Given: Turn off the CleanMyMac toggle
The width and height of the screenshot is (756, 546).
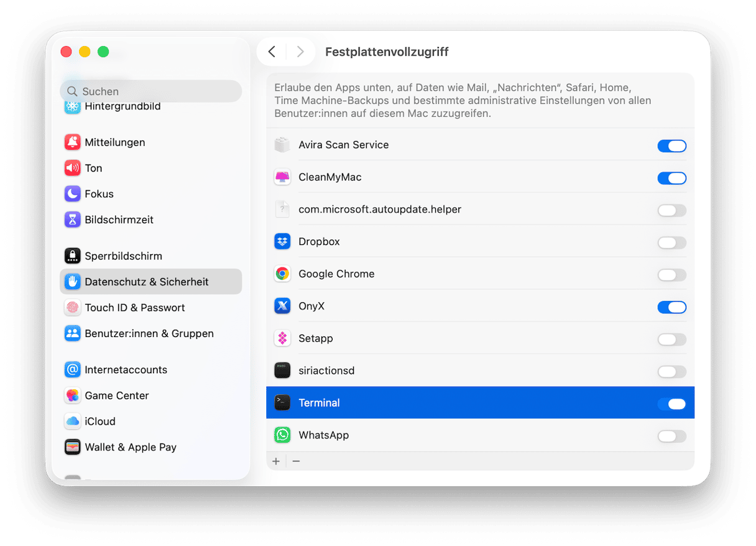Looking at the screenshot, I should coord(672,178).
